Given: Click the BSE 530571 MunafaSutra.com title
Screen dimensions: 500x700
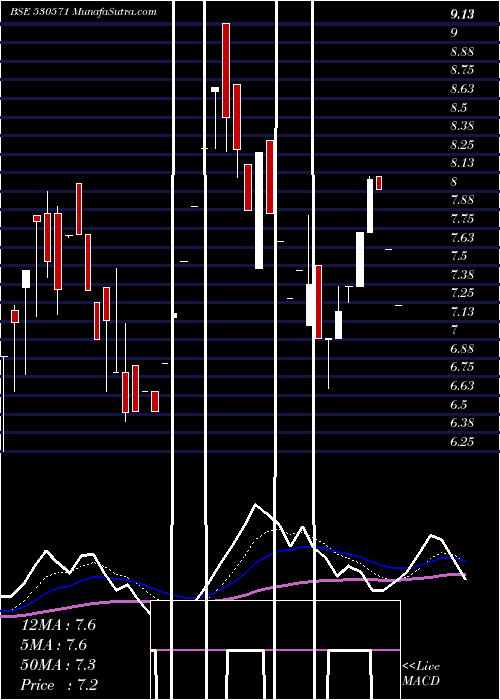Looking at the screenshot, I should tap(83, 12).
